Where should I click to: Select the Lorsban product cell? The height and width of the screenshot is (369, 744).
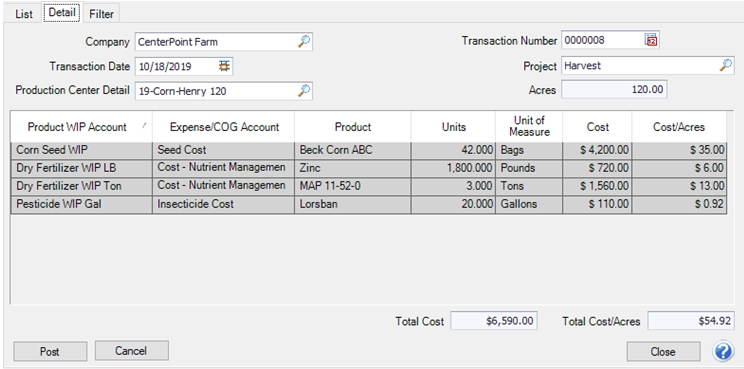[353, 204]
